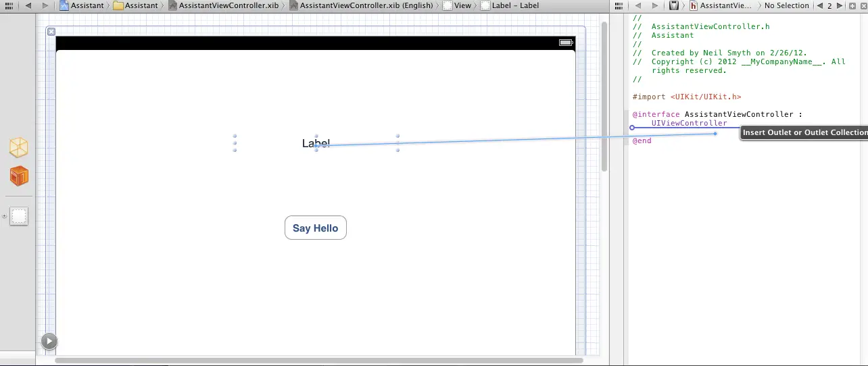Select the First Responder orange cube icon
Screen dimensions: 868x366
[19, 176]
